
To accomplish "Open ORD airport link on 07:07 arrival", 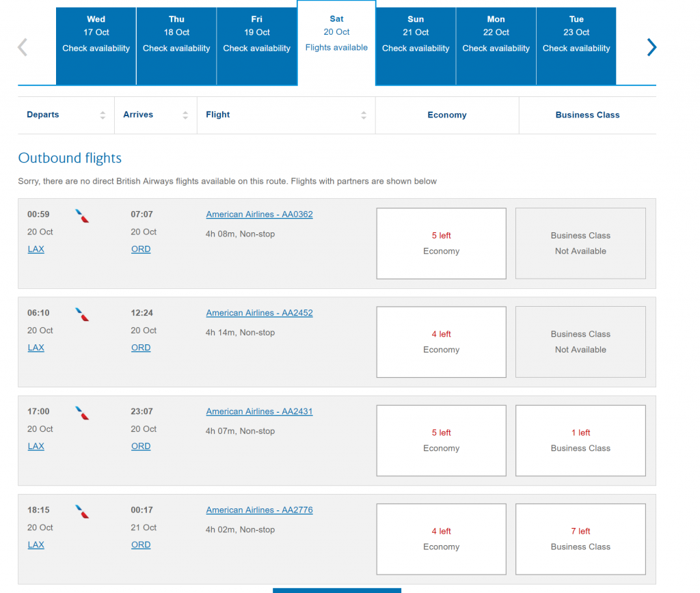I will point(141,249).
